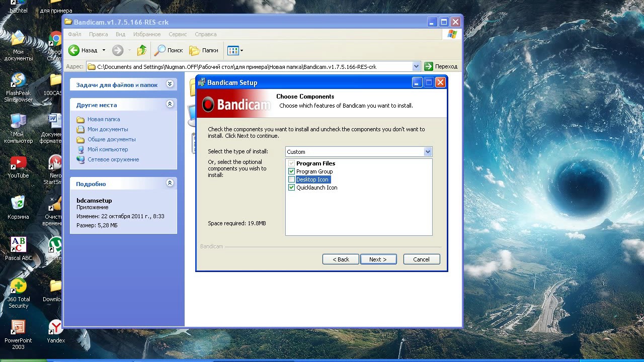Open the Общие документы sidebar link

tap(112, 139)
